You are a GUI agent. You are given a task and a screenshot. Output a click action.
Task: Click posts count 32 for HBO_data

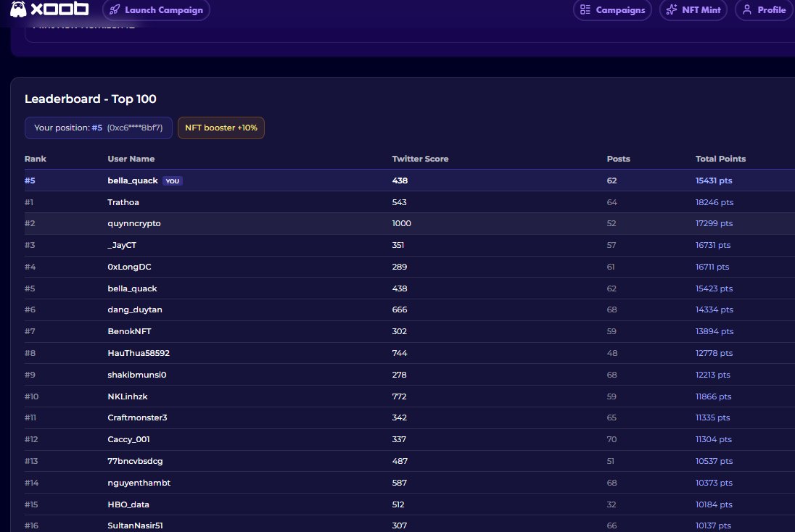(611, 504)
